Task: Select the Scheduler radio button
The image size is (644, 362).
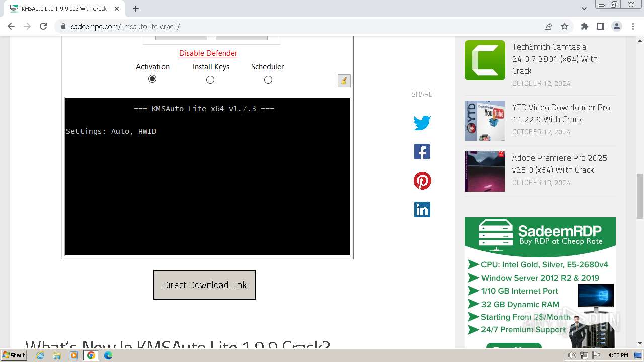Action: click(x=268, y=80)
